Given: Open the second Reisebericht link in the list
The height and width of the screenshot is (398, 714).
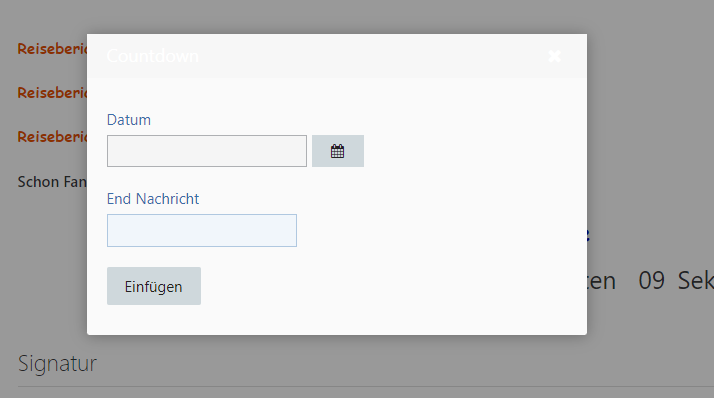Looking at the screenshot, I should tap(52, 93).
